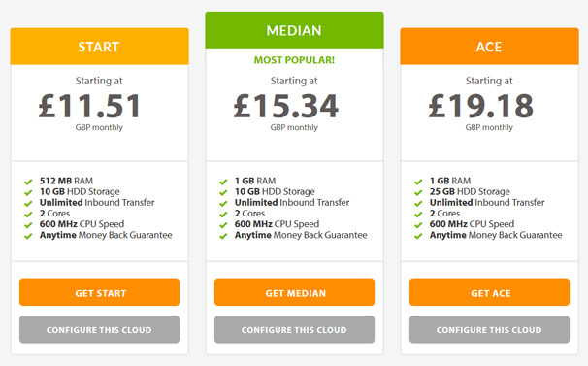The height and width of the screenshot is (366, 588).
Task: Click the £19.18 Ace price
Action: click(480, 106)
